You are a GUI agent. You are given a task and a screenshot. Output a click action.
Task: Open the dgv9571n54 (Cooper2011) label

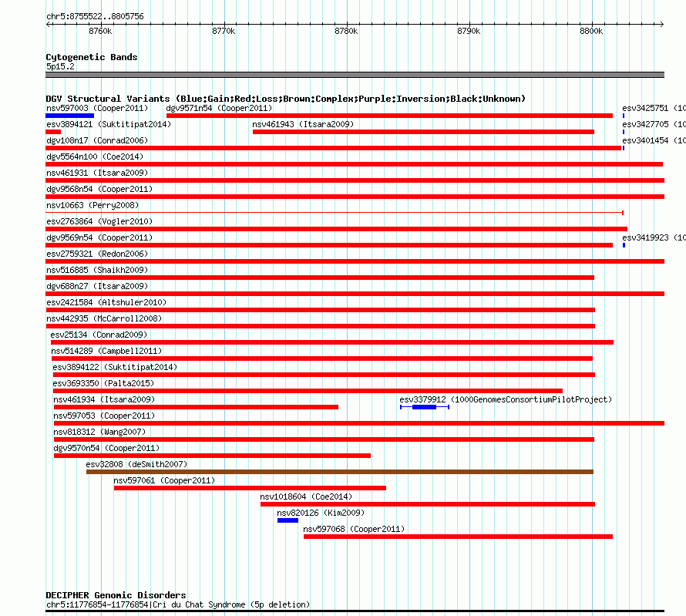219,108
